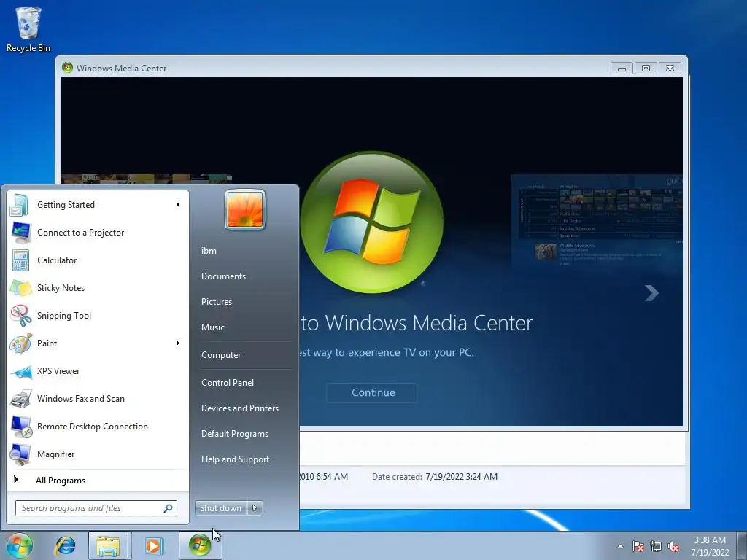The image size is (747, 560).
Task: Open Help and Support
Action: [235, 459]
